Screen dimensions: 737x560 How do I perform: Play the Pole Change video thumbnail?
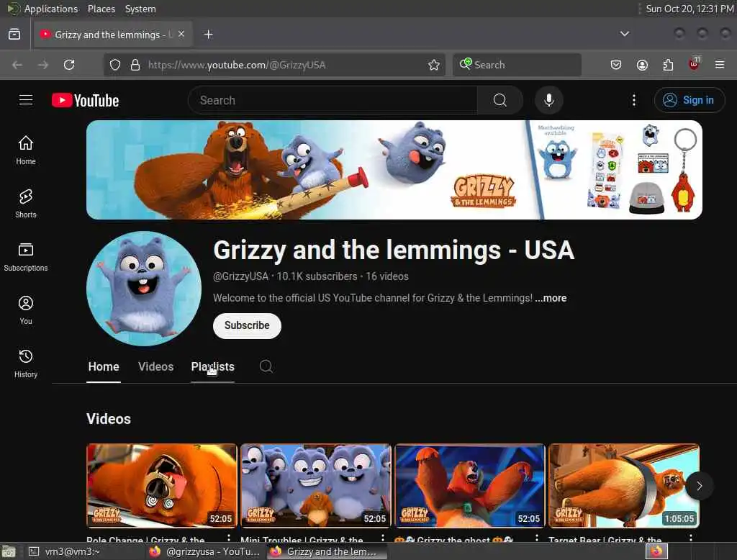tap(162, 486)
